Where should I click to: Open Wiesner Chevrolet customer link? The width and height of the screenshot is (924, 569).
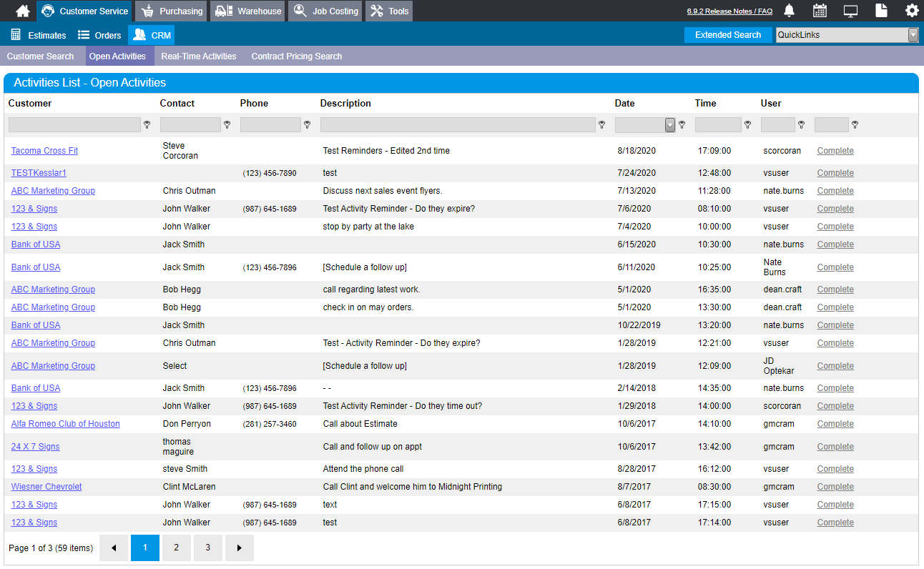point(46,487)
